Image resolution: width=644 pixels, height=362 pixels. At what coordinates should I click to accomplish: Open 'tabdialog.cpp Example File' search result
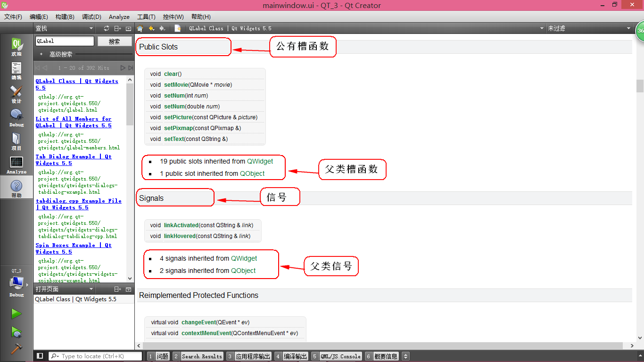(x=78, y=204)
